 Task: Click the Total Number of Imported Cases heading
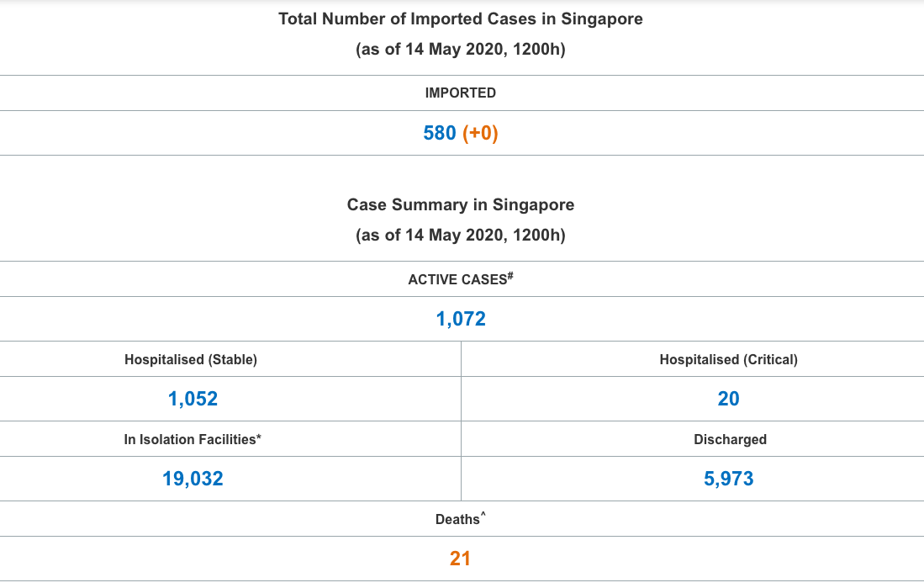[x=461, y=19]
